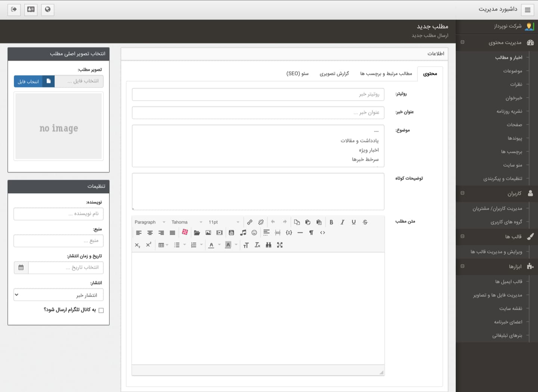Insert an emoticon into the article
This screenshot has width=538, height=392.
254,232
